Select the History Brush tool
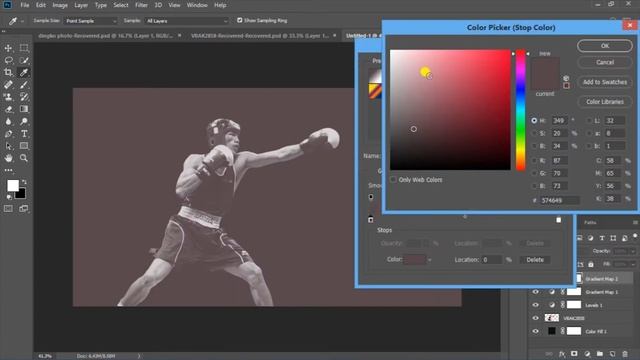 (24, 97)
